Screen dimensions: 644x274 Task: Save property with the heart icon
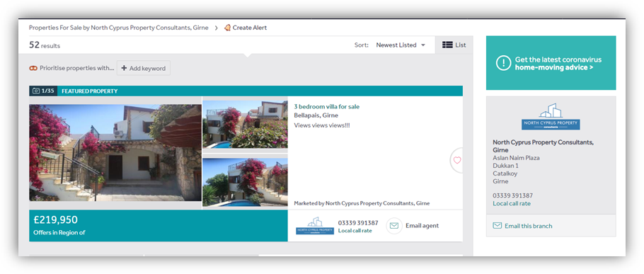coord(456,160)
